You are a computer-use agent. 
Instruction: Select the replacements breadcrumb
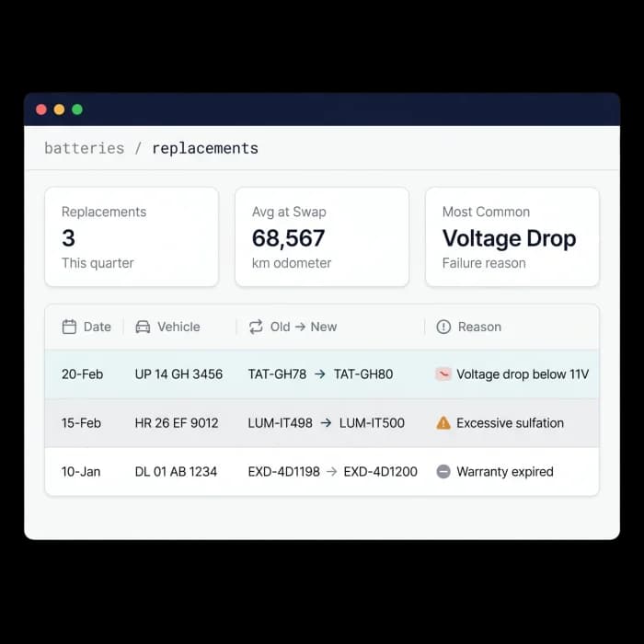(x=205, y=149)
